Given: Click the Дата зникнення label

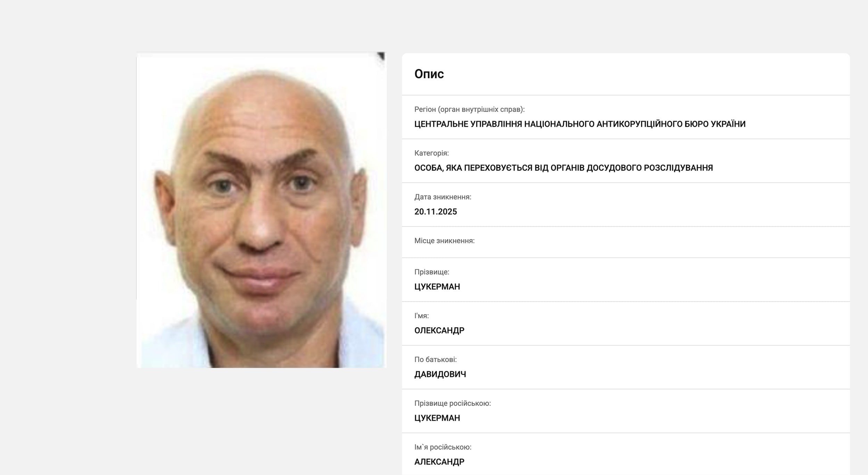Looking at the screenshot, I should pos(443,197).
